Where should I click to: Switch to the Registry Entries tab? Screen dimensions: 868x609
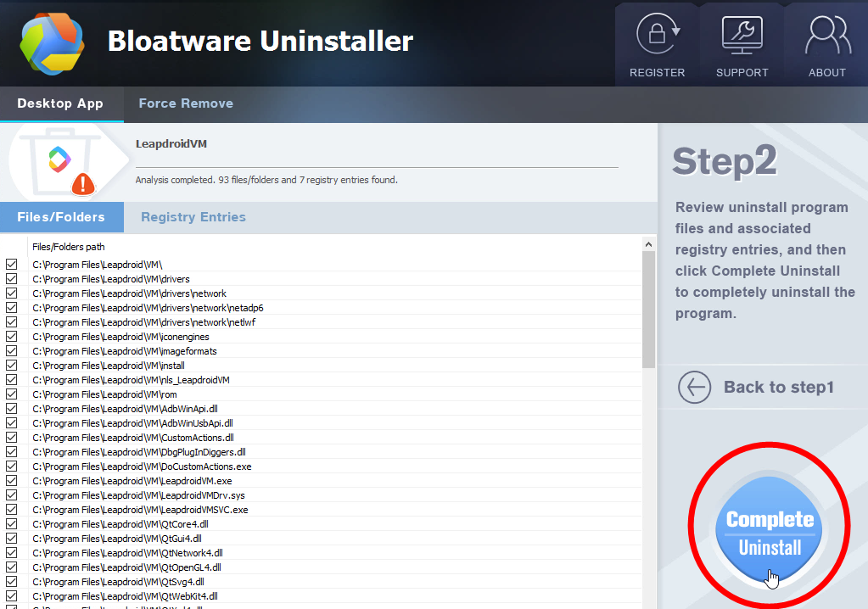(x=193, y=217)
